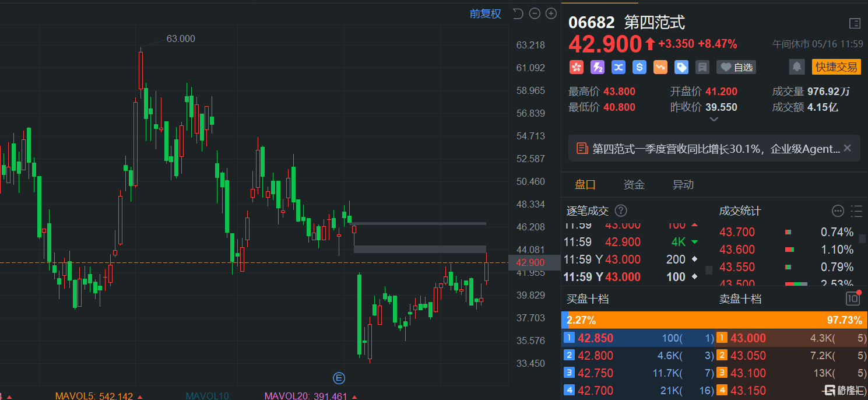Open the 第四范式一季度营收 news headline
This screenshot has width=868, height=400.
[716, 149]
